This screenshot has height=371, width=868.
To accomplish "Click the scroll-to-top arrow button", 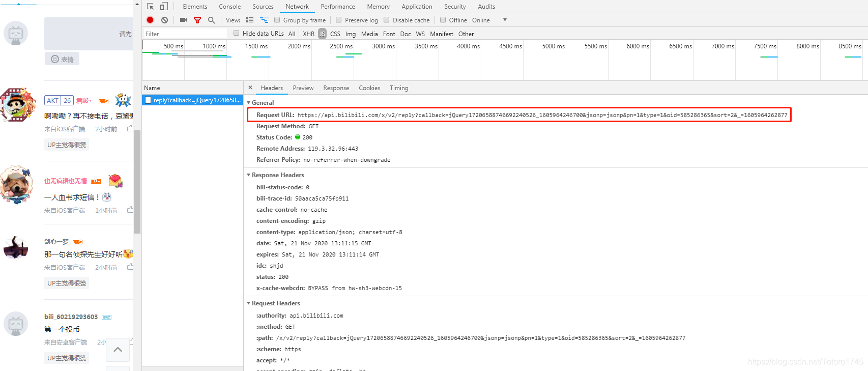I will point(118,350).
